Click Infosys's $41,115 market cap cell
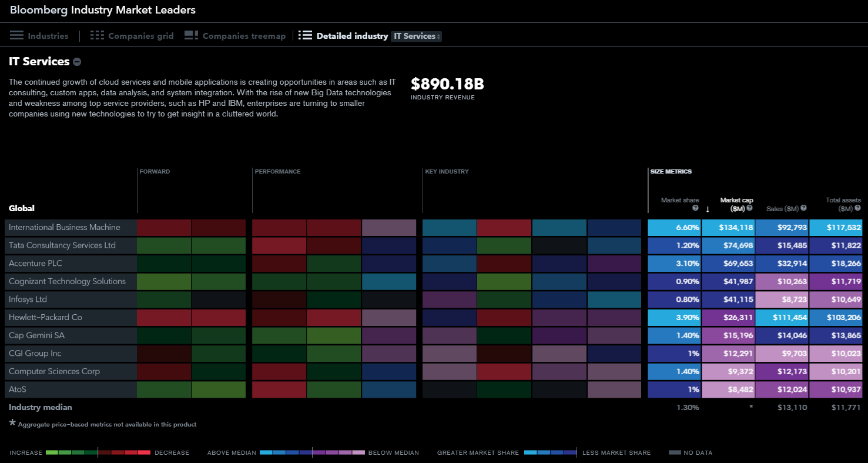This screenshot has height=463, width=868. coord(728,299)
